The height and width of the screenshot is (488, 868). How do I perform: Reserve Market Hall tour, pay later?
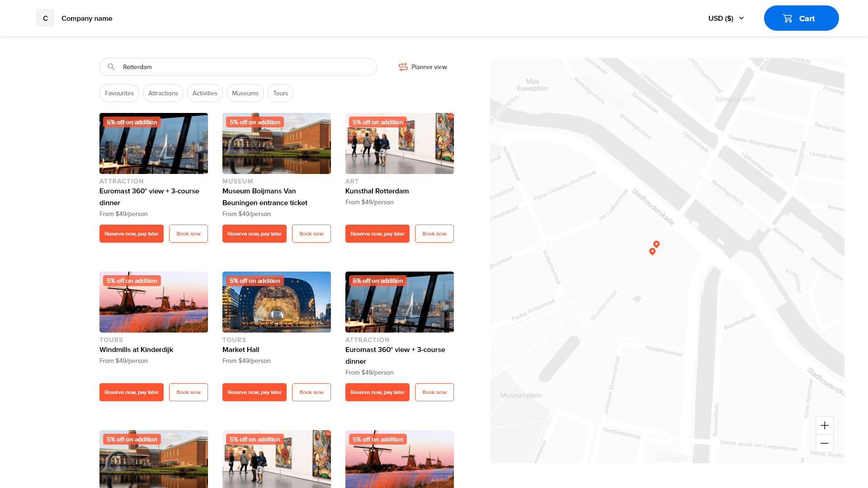tap(255, 392)
